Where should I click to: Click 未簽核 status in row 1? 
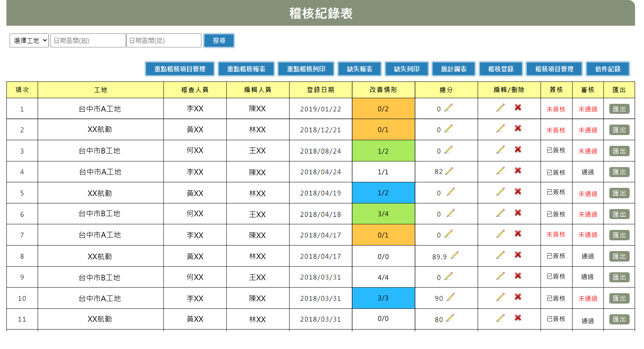556,109
